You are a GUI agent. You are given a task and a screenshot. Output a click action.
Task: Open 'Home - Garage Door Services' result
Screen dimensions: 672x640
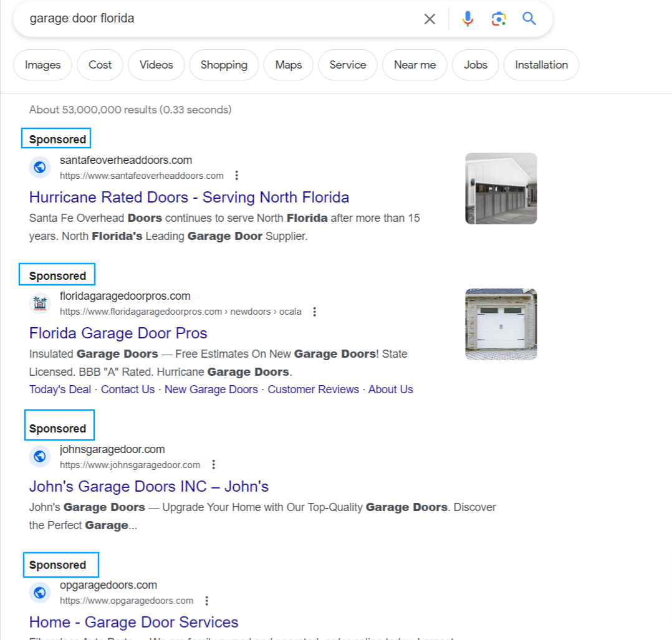tap(133, 623)
